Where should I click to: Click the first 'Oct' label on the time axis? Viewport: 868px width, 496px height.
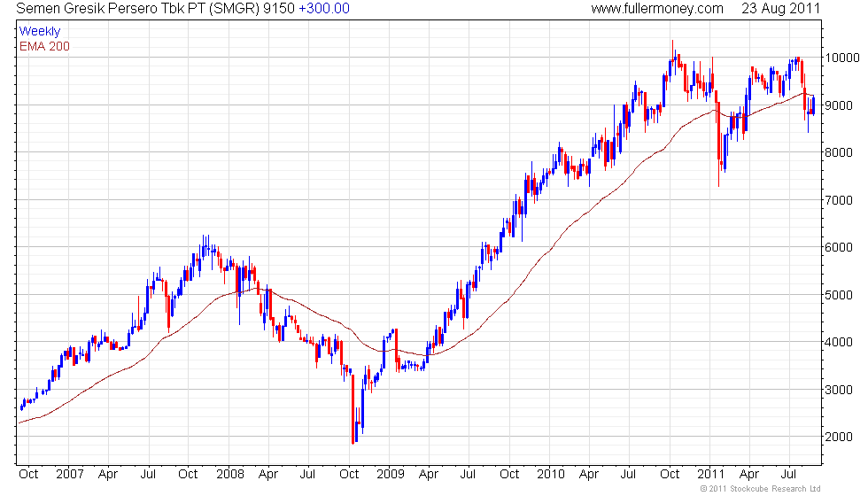(x=28, y=475)
